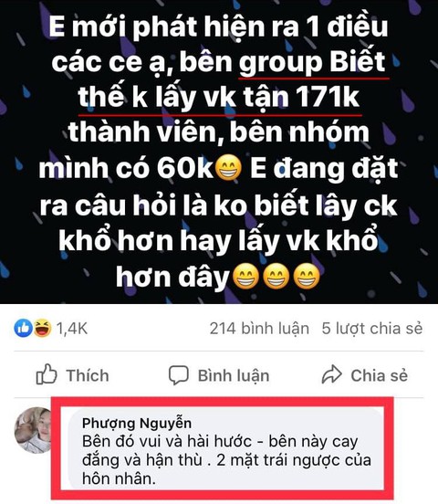The width and height of the screenshot is (438, 504).
Task: Click the speech bubble comment icon
Action: click(x=179, y=375)
